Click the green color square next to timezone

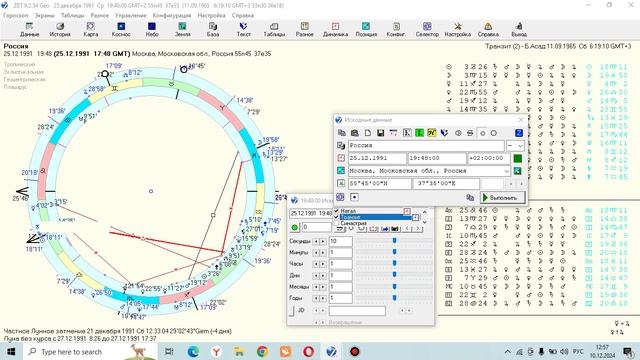click(517, 158)
